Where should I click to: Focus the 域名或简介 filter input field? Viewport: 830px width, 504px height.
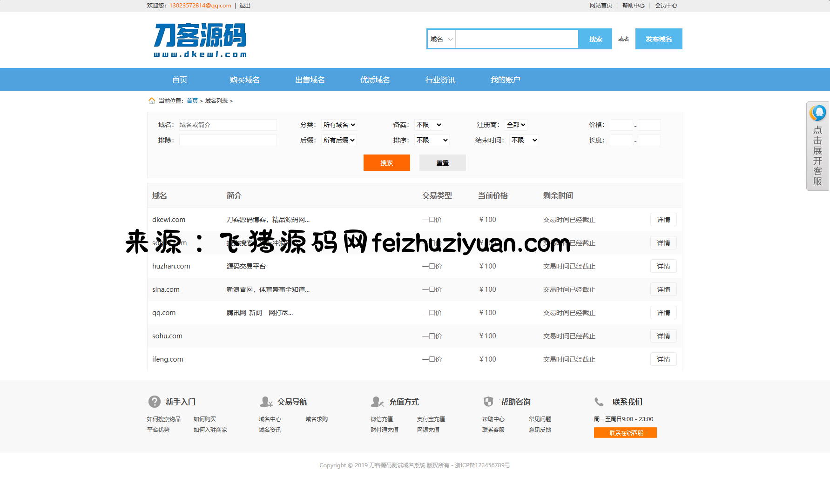coord(228,125)
